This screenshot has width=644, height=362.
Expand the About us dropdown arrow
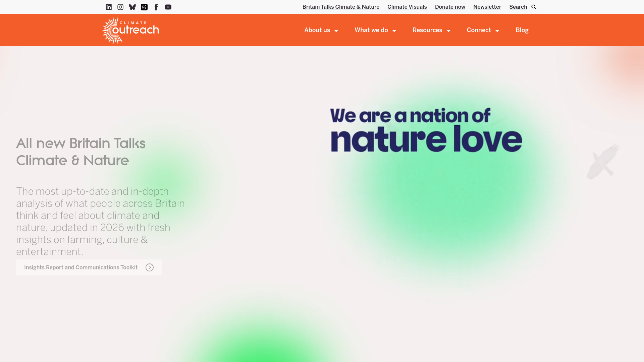tap(336, 31)
